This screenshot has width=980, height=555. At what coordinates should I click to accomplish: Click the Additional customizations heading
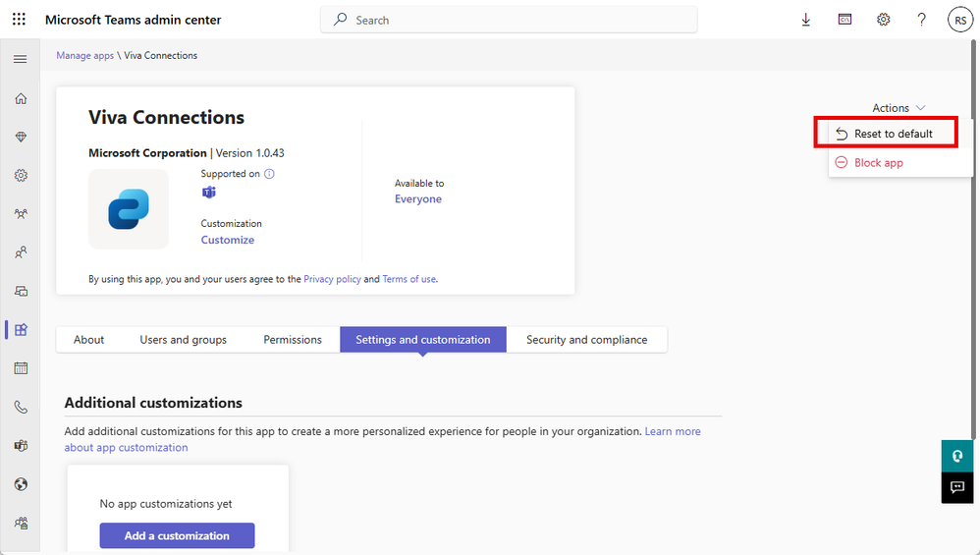coord(153,403)
